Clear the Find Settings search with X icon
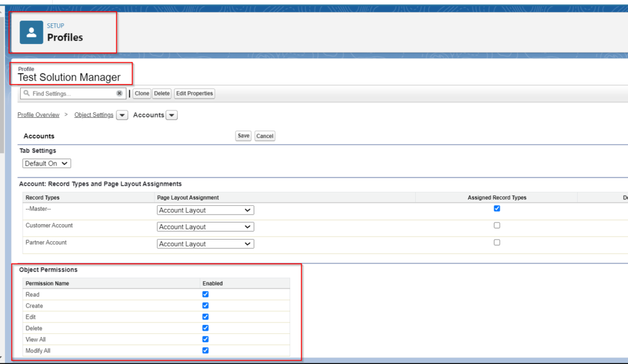The height and width of the screenshot is (364, 628). click(120, 93)
